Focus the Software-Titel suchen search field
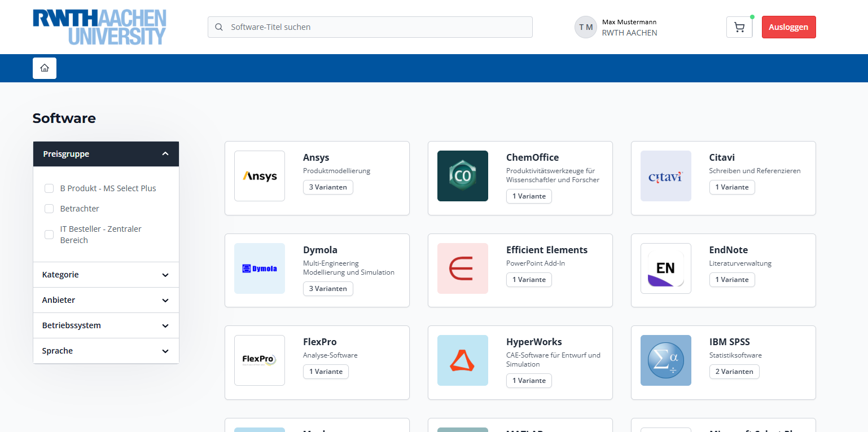 tap(370, 27)
